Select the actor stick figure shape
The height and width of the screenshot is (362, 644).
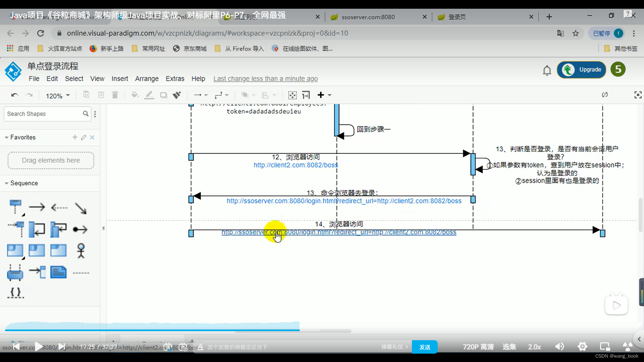pyautogui.click(x=81, y=251)
